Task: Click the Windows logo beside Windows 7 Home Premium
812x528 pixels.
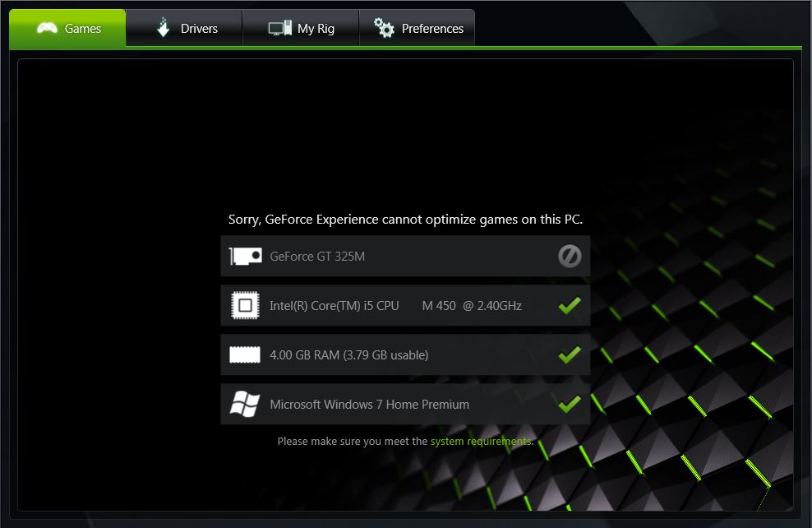Action: tap(245, 404)
